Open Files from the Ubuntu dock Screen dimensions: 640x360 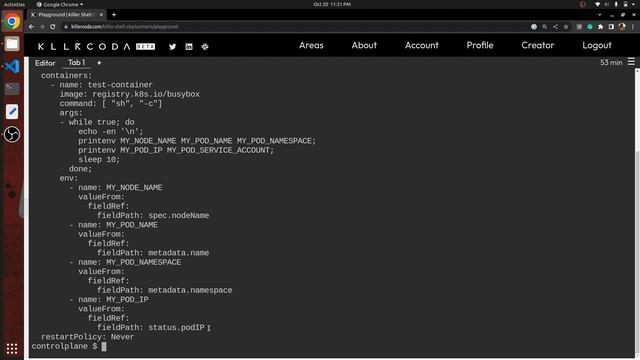pos(12,44)
